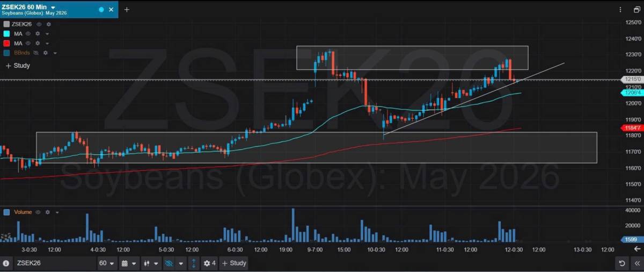This screenshot has height=272, width=644.
Task: Click the cyan 1206'4 MA price label
Action: point(632,92)
